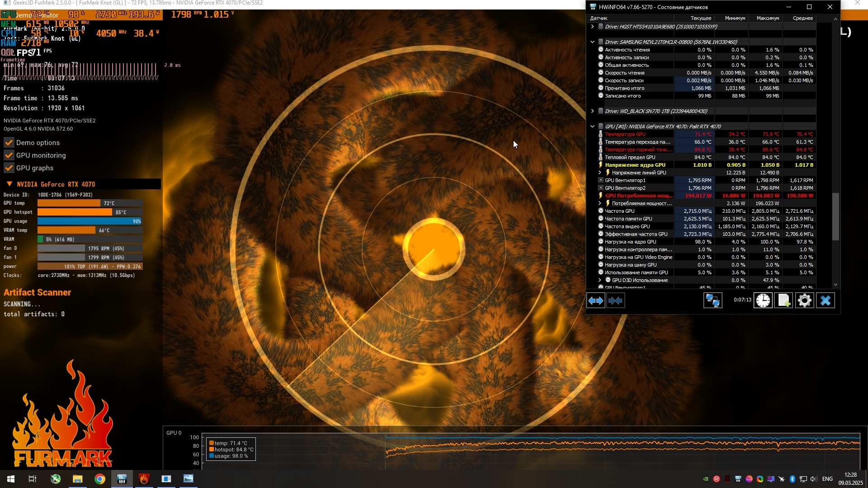Start logging with the sheet plus icon
The width and height of the screenshot is (868, 488).
click(783, 300)
